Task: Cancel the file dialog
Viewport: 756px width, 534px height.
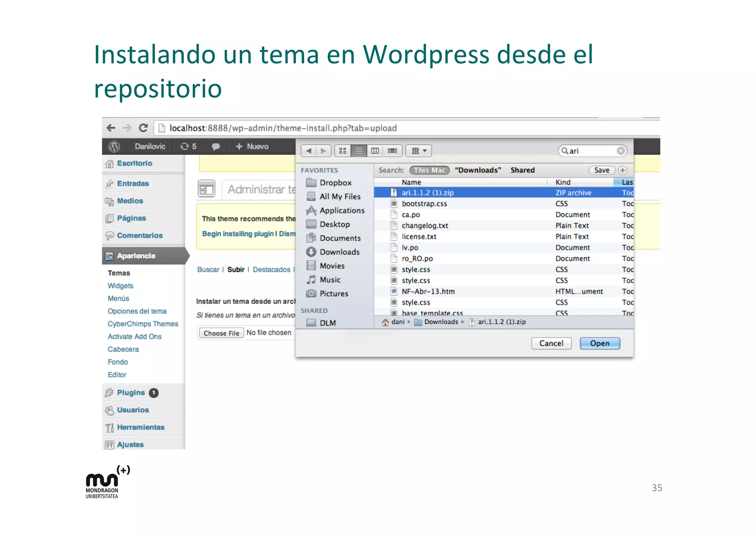Action: tap(551, 343)
